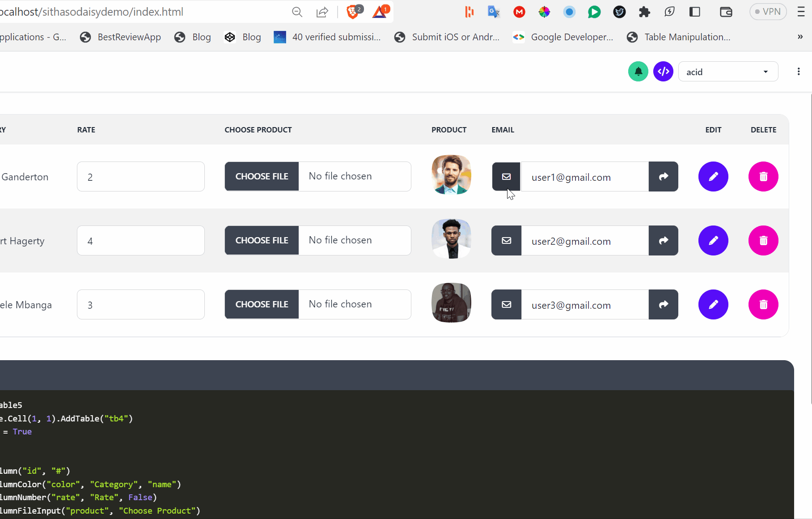Click the envelope icon next to user1@gmail.com
The width and height of the screenshot is (812, 519).
pos(506,176)
